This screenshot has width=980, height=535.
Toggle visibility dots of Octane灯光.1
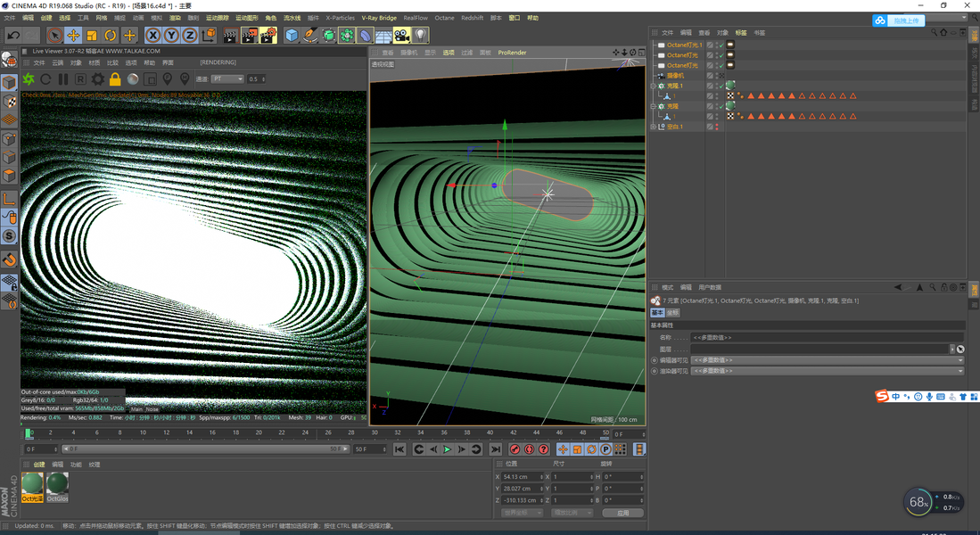(717, 45)
